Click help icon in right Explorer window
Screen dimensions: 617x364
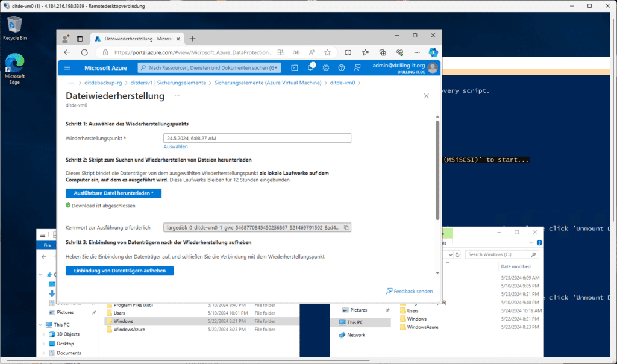(539, 243)
